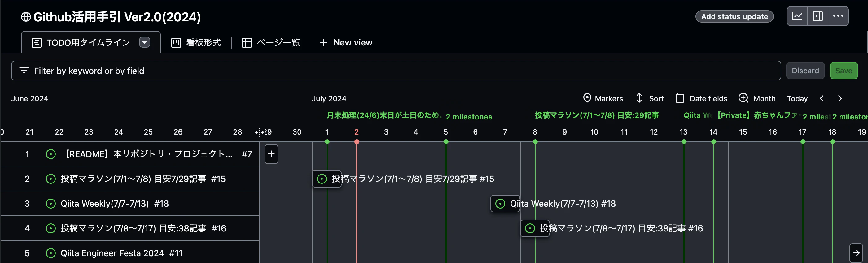This screenshot has width=868, height=263.
Task: Open view options dropdown on TODO用タイムライン tab
Action: pos(145,42)
